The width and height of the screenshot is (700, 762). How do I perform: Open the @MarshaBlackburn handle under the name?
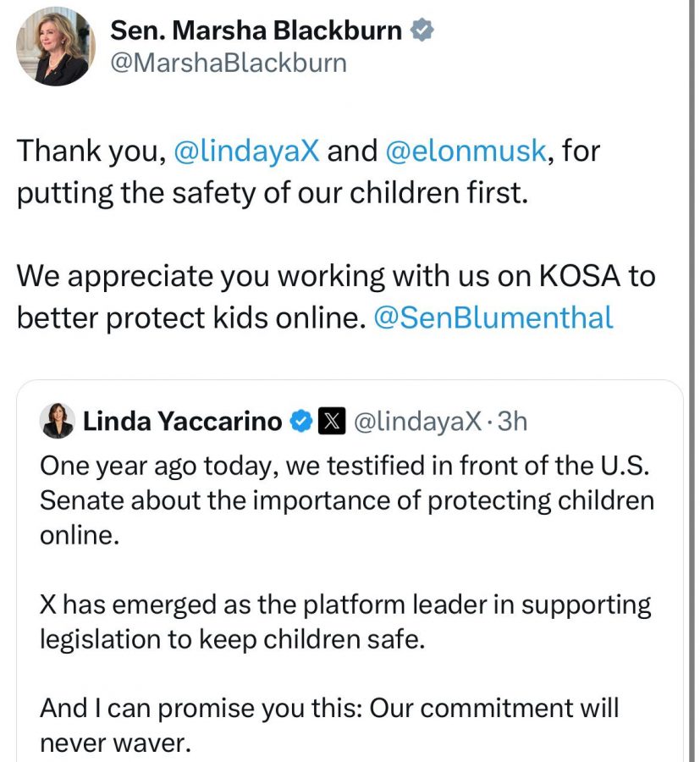tap(229, 63)
